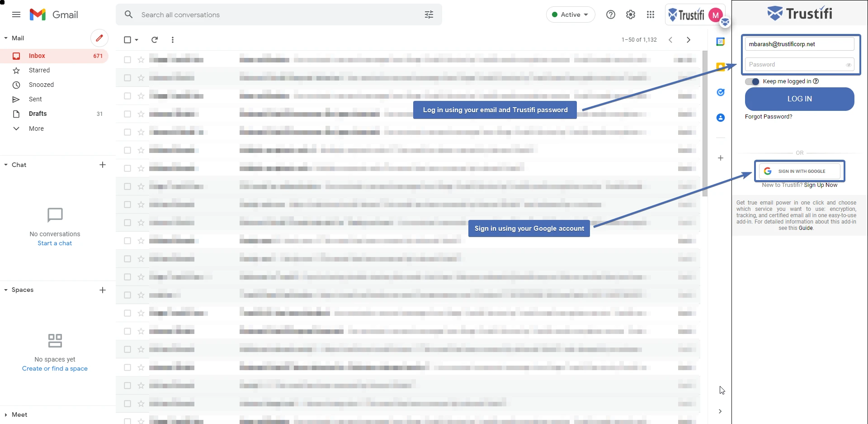Open the Google apps grid
Viewport: 868px width, 424px height.
[650, 14]
